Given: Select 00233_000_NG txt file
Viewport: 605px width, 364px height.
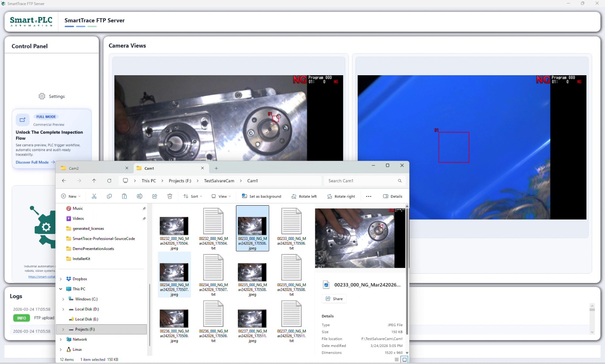Looking at the screenshot, I should [292, 229].
